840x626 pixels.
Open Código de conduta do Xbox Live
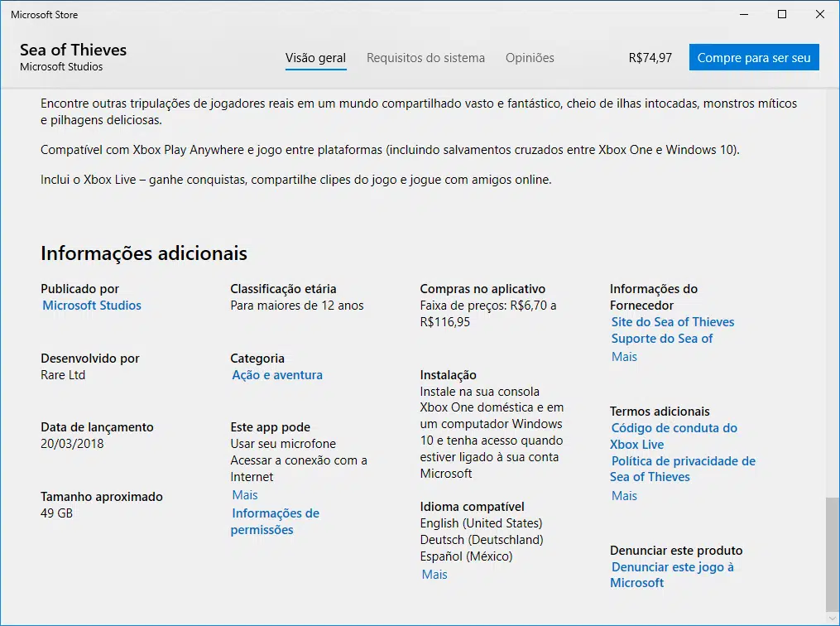[674, 436]
